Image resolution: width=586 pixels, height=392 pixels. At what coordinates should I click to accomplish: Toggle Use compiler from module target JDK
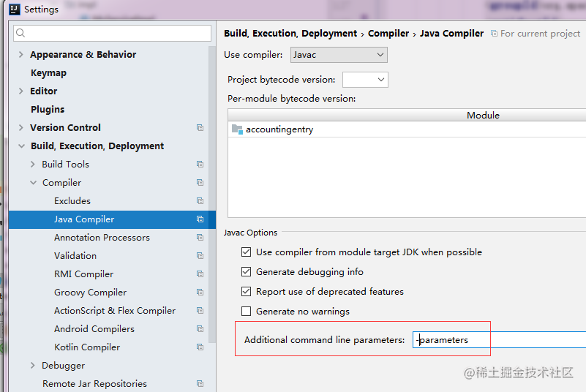pos(246,252)
